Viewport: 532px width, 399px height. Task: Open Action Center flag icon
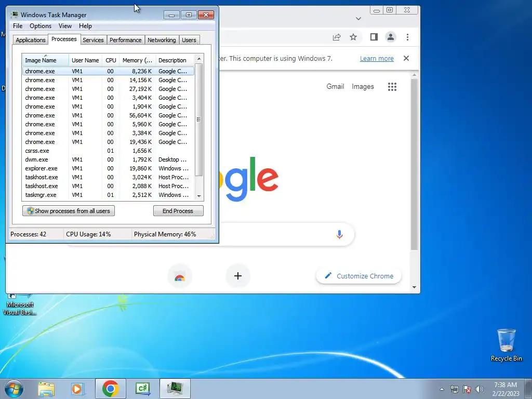[x=467, y=389]
